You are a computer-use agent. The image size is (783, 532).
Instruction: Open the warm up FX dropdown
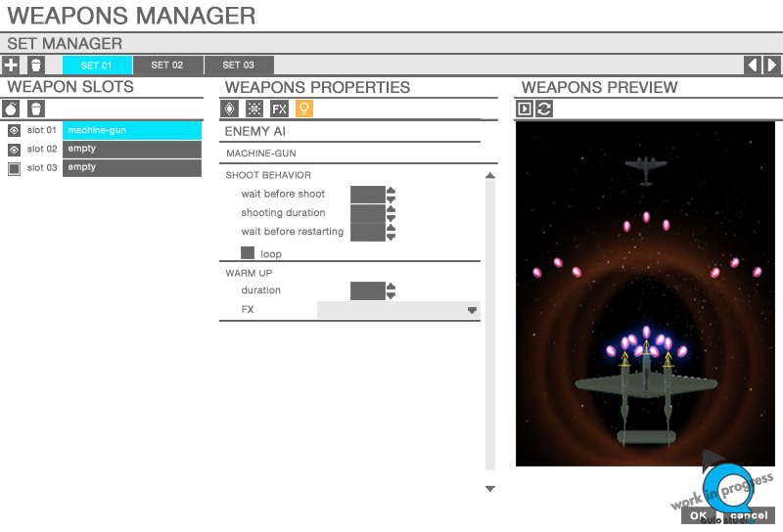click(x=398, y=310)
